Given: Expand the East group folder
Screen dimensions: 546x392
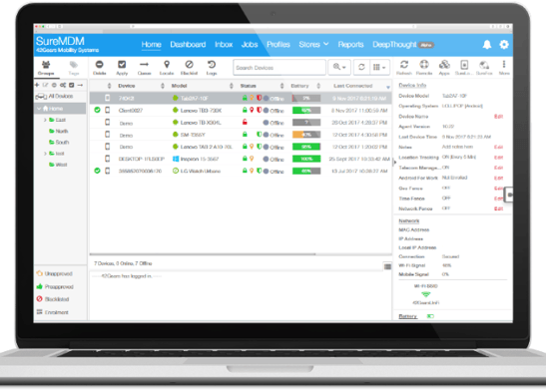Looking at the screenshot, I should pos(45,120).
